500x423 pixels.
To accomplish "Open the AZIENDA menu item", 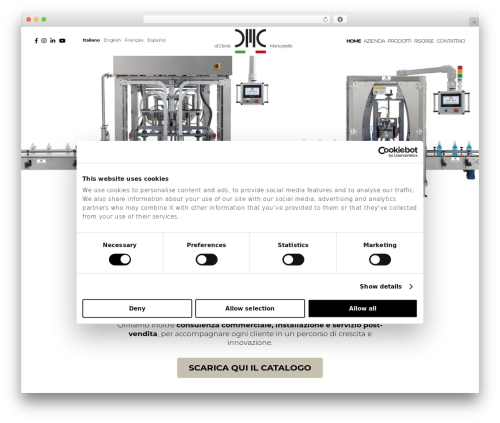I will click(374, 41).
